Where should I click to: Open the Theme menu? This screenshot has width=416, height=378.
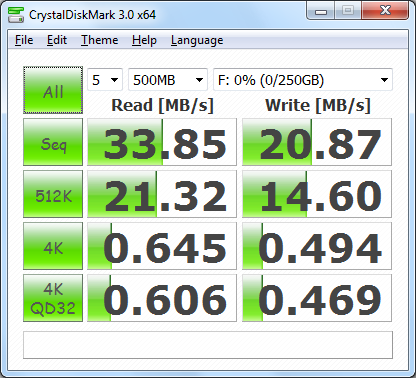pos(100,40)
